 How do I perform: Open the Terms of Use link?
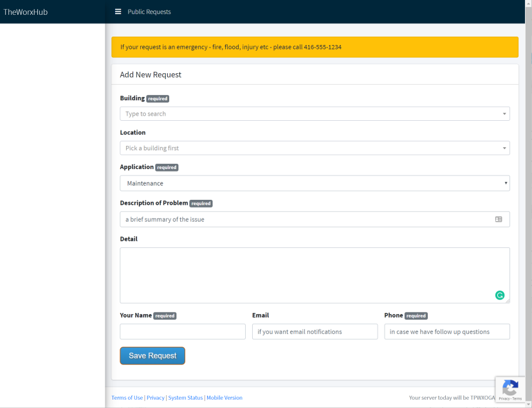click(127, 398)
